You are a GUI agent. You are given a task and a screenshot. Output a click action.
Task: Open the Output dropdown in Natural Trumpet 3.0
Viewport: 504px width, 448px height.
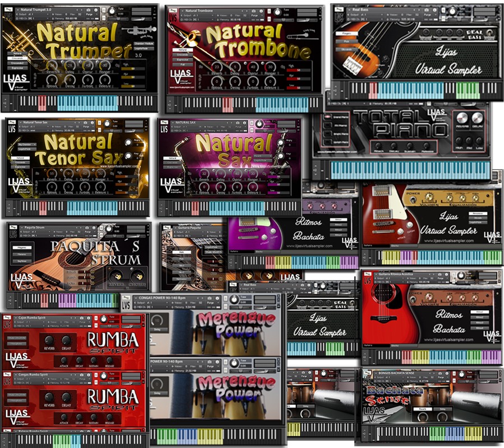[x=32, y=15]
